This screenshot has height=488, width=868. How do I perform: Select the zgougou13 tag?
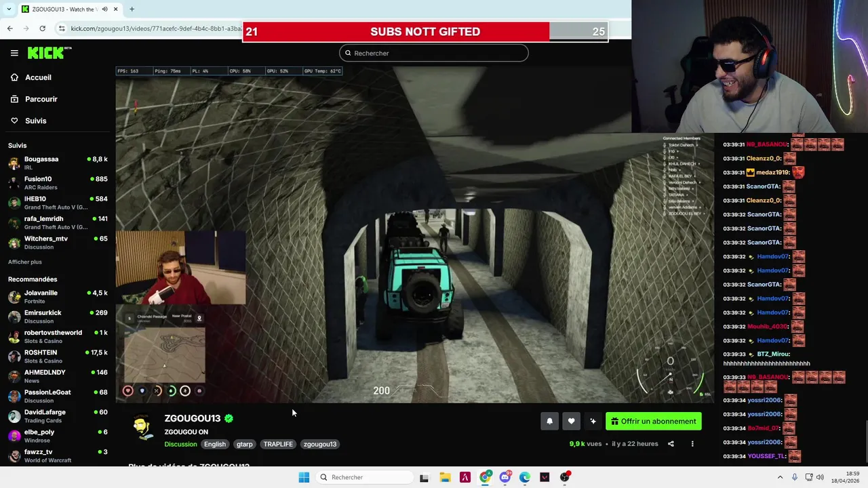(320, 444)
